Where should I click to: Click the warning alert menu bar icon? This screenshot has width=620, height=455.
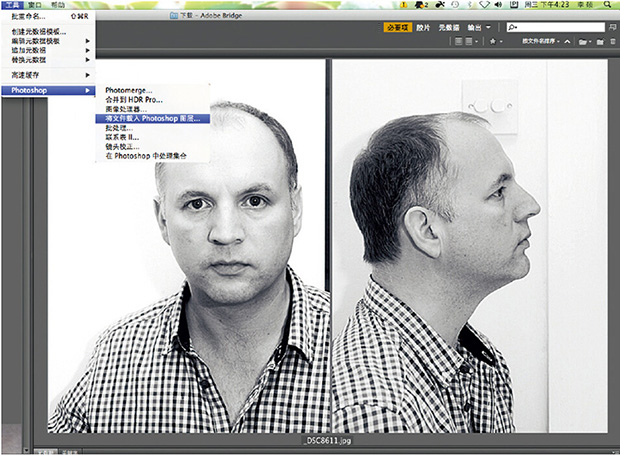(x=404, y=5)
